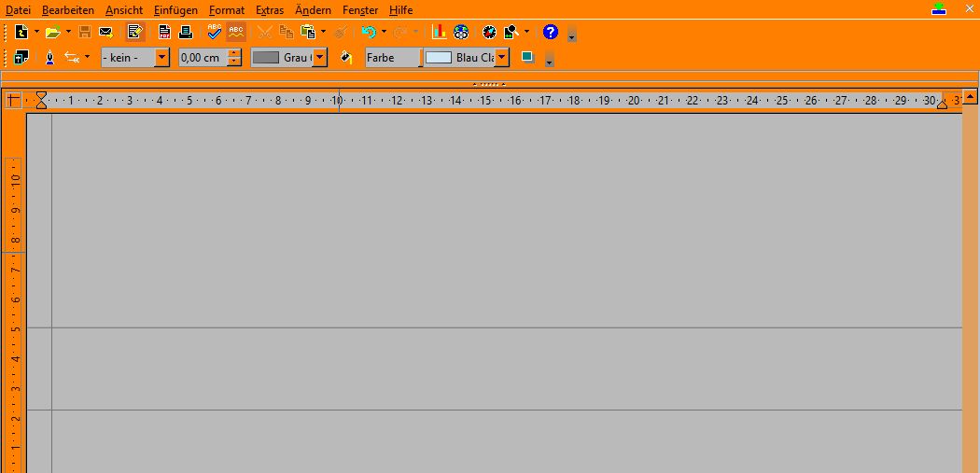Screen dimensions: 980x473
Task: Run the spelling check icon
Action: [x=215, y=32]
